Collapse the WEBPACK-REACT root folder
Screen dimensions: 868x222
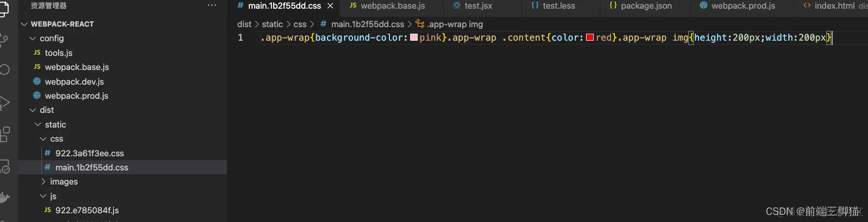pos(24,24)
